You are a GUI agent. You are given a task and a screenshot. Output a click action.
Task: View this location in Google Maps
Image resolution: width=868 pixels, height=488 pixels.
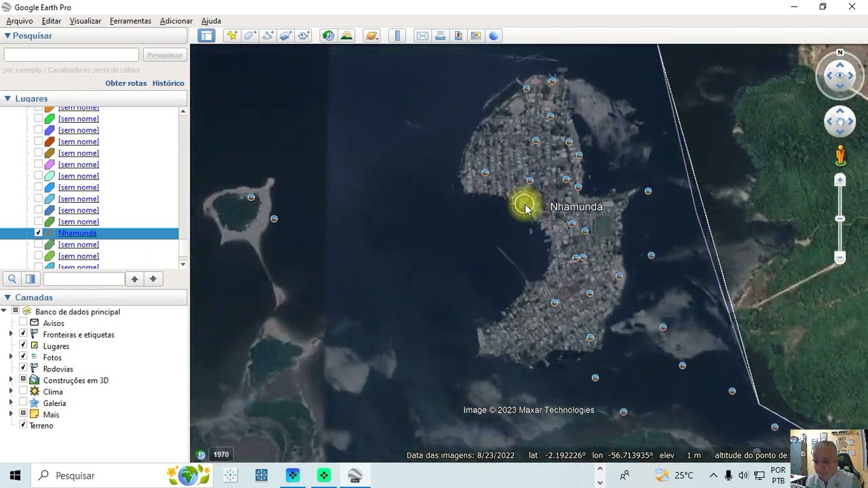point(475,36)
